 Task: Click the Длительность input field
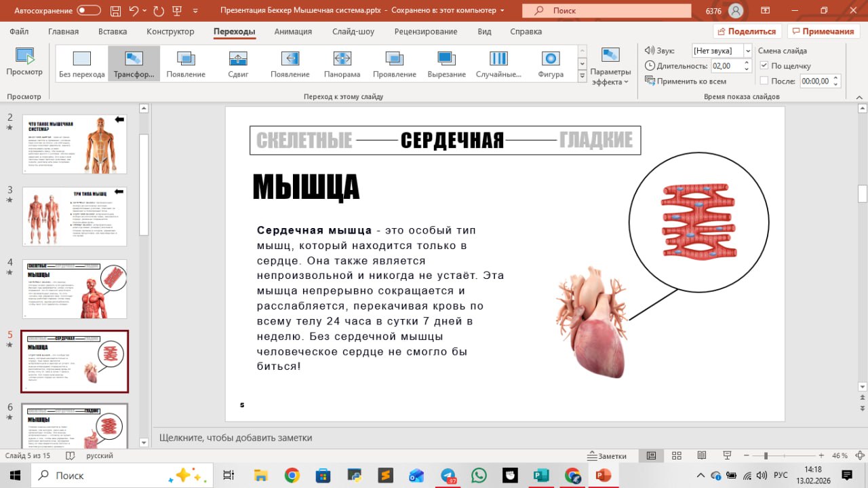point(726,66)
